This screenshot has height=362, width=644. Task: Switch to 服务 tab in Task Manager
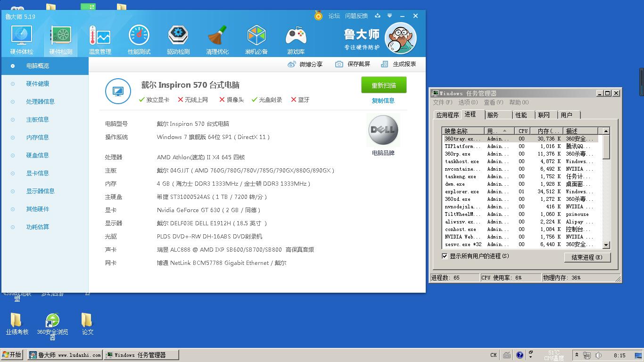coord(499,115)
